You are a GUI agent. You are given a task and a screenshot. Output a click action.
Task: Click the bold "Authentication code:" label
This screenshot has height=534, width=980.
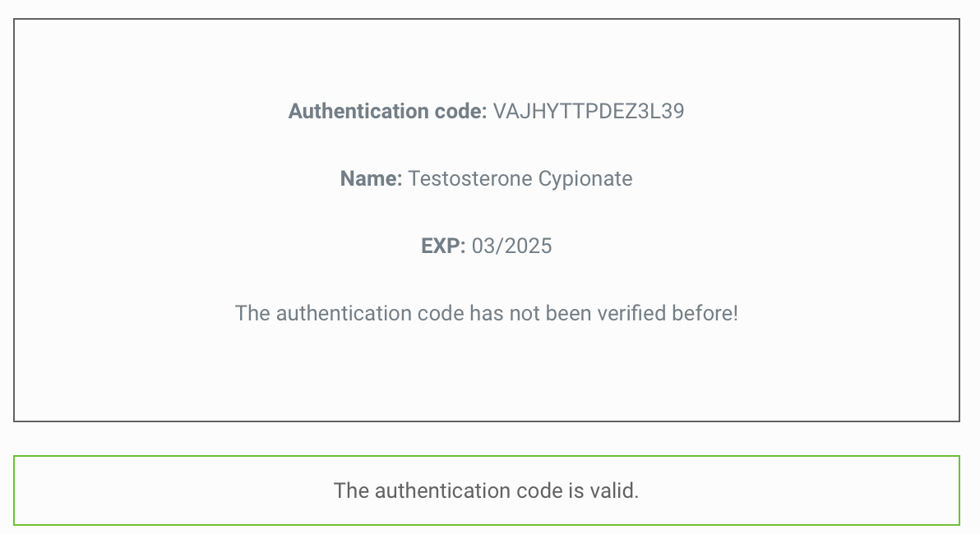(387, 112)
